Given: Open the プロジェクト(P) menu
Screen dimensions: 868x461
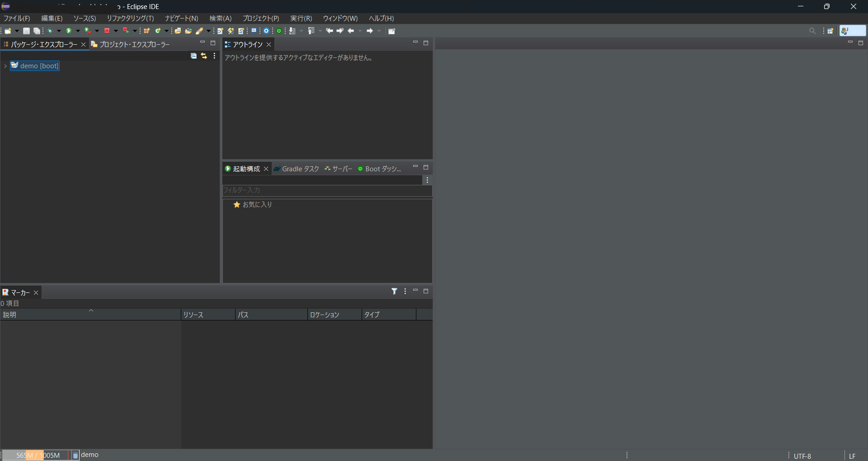Looking at the screenshot, I should click(261, 19).
